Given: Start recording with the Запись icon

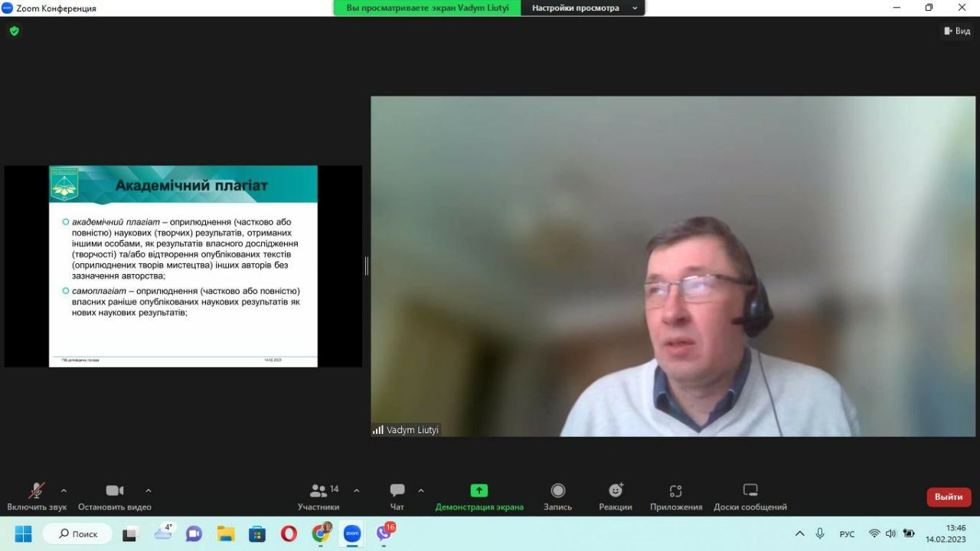Looking at the screenshot, I should [557, 491].
